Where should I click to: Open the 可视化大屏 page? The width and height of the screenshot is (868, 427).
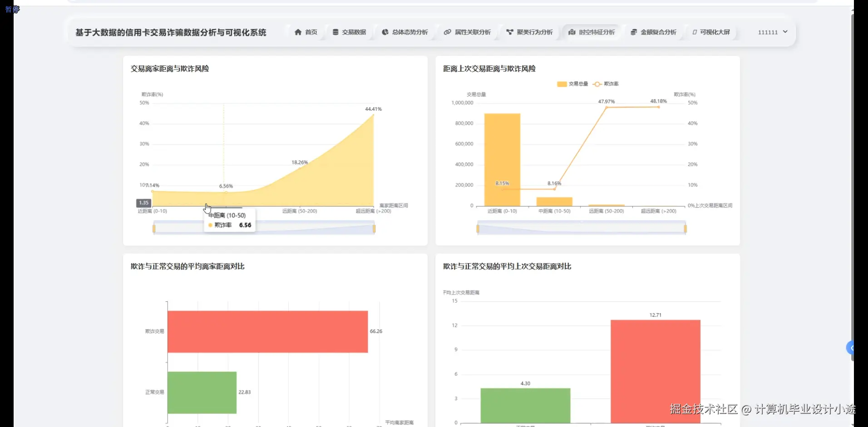coord(711,32)
